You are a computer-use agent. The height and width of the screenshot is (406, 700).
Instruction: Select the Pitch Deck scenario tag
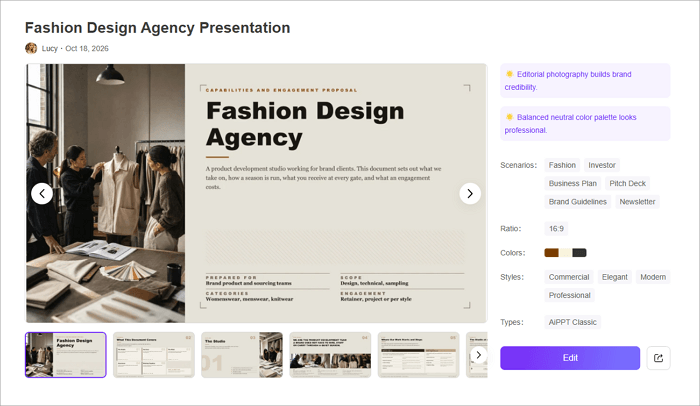click(627, 184)
